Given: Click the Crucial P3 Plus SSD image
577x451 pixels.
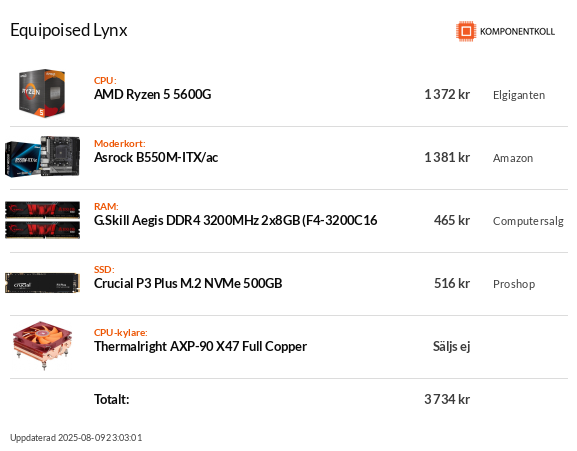Looking at the screenshot, I should click(x=42, y=283).
